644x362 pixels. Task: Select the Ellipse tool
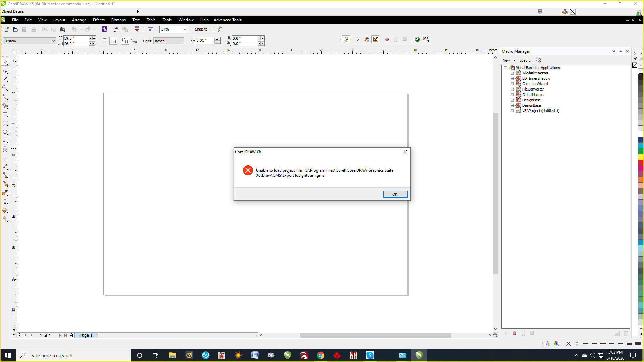[5, 123]
